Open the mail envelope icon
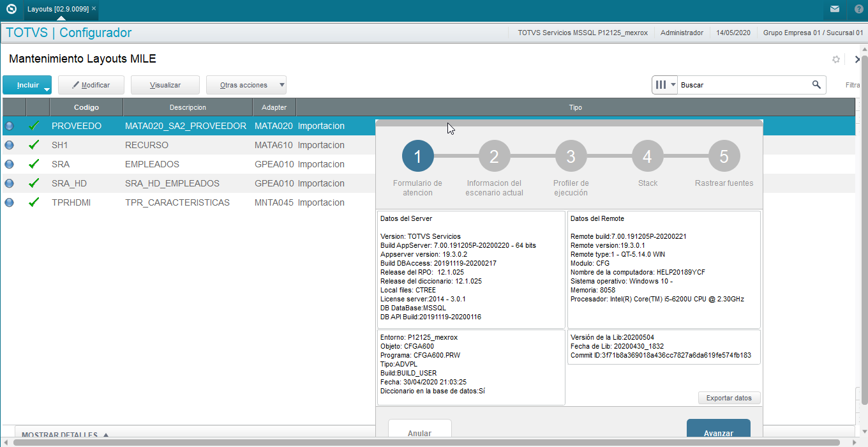Viewport: 868px width, 447px height. [x=835, y=9]
